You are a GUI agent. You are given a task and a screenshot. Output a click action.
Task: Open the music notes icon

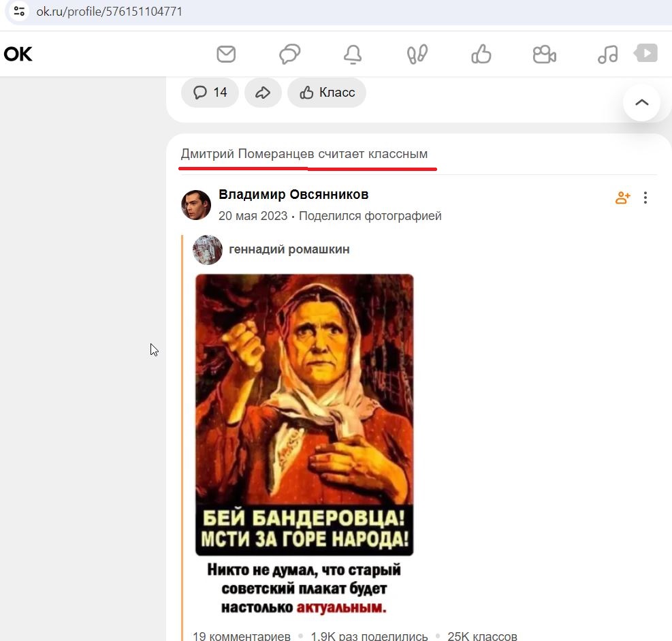tap(608, 54)
